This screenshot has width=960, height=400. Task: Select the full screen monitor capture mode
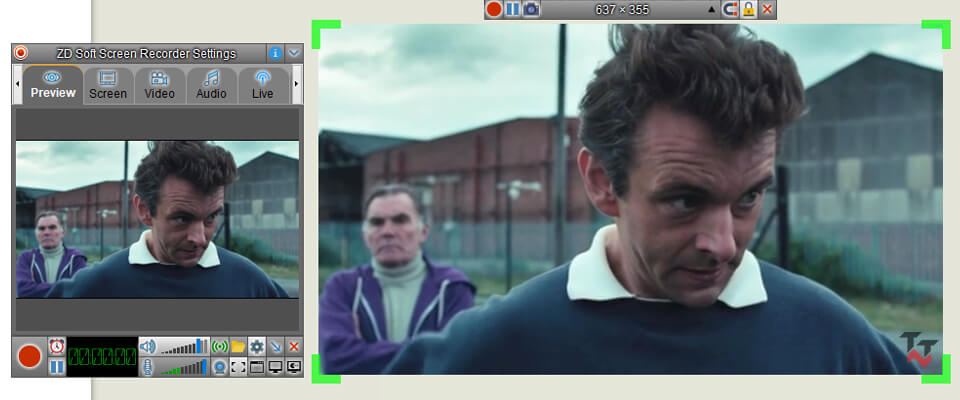pyautogui.click(x=276, y=367)
